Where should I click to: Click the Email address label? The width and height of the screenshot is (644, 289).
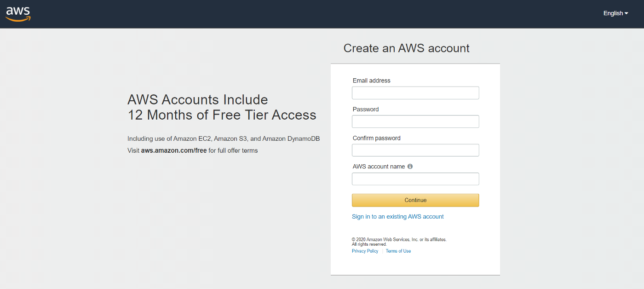point(371,80)
